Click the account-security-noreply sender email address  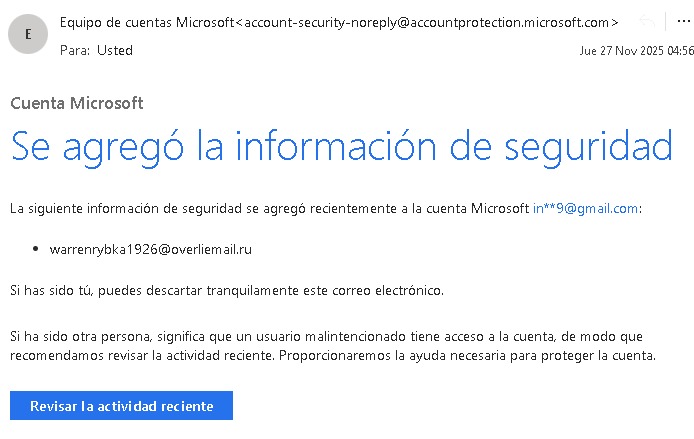click(x=432, y=21)
